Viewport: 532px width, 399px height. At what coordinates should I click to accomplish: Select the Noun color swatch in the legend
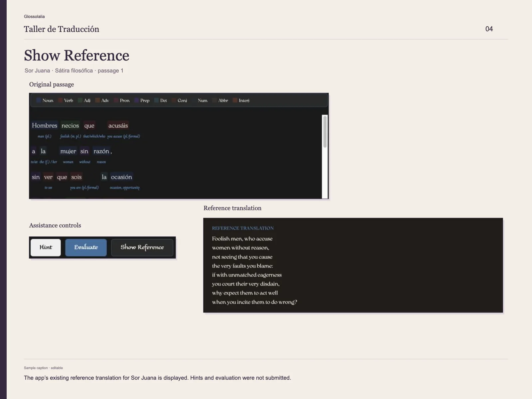coord(39,100)
